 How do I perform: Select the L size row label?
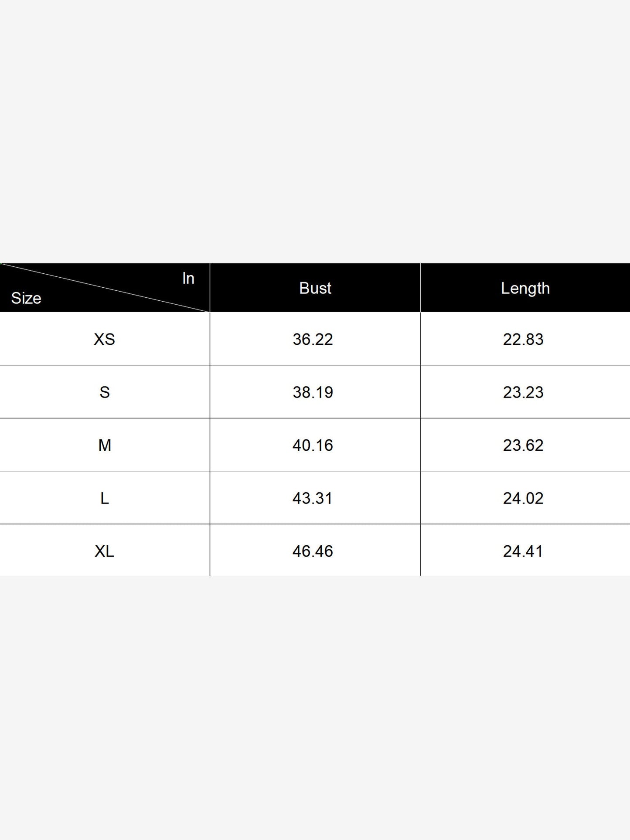coord(105,498)
